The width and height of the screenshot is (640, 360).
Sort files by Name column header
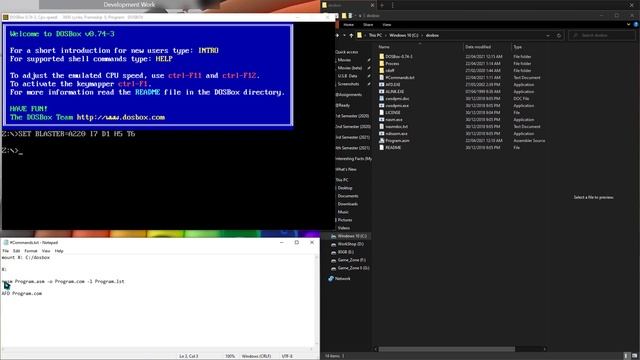click(x=384, y=47)
